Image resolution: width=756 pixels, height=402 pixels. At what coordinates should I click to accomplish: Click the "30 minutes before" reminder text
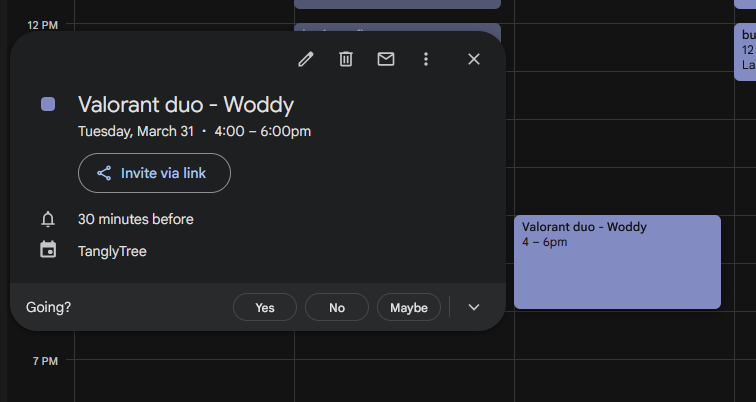point(135,219)
